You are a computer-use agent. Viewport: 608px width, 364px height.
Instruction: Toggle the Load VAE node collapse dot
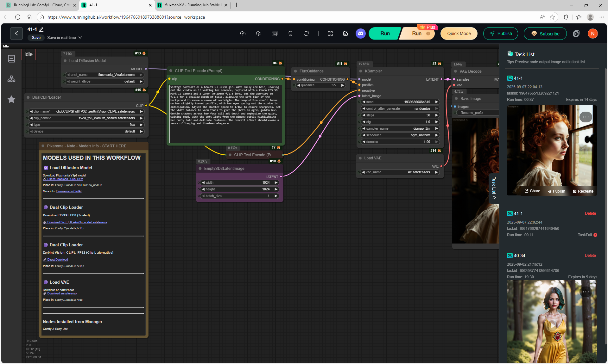click(360, 158)
